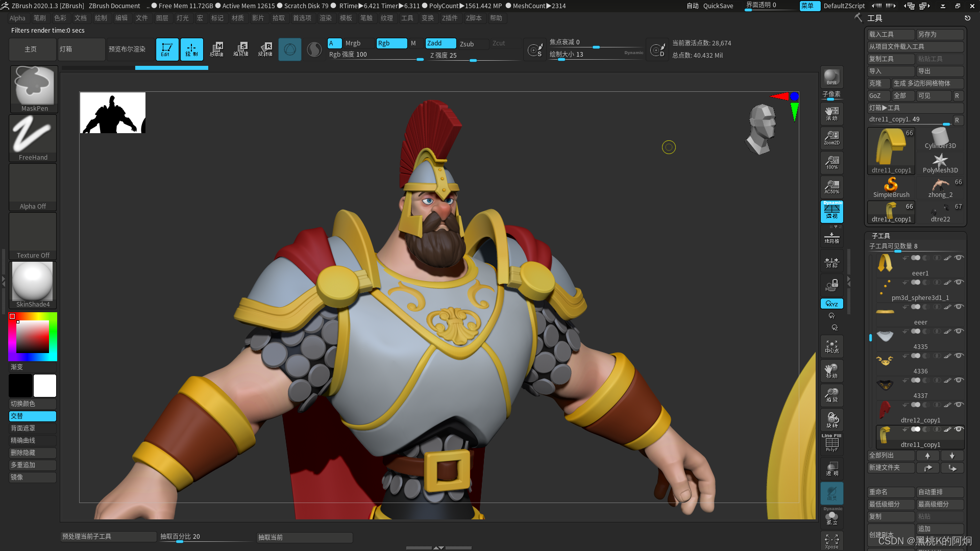Image resolution: width=980 pixels, height=551 pixels.
Task: Collapse the 子工具 subtool panel header
Action: [881, 236]
